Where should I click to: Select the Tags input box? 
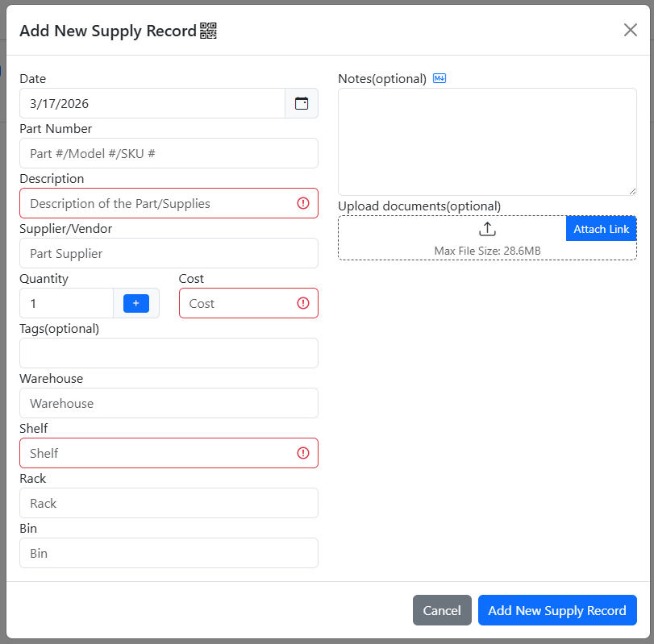(x=169, y=353)
